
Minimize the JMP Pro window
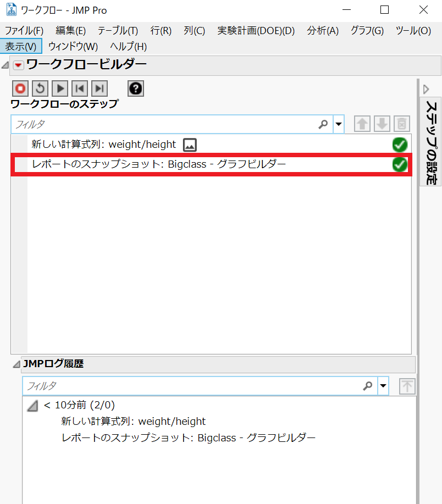[346, 10]
